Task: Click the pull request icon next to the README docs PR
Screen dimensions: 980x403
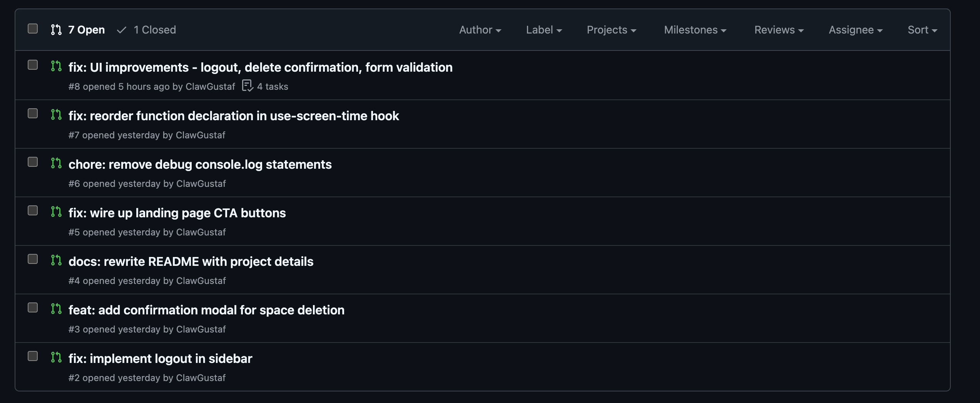Action: coord(57,260)
